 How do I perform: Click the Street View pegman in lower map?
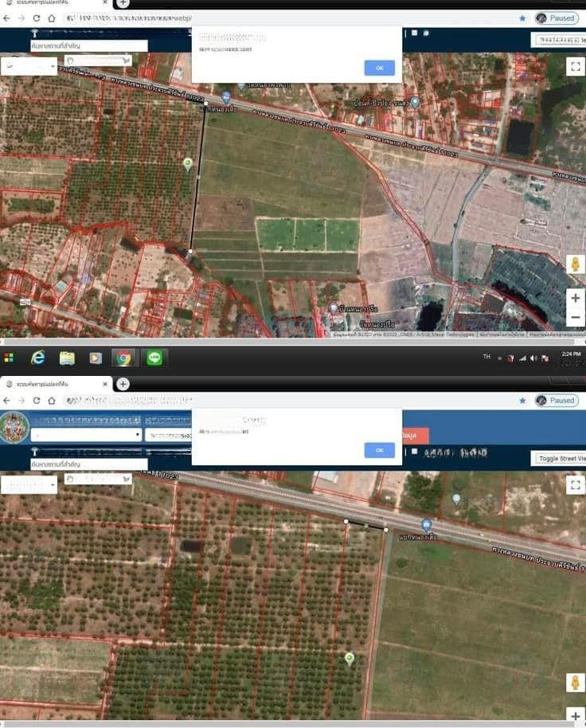pos(575,683)
